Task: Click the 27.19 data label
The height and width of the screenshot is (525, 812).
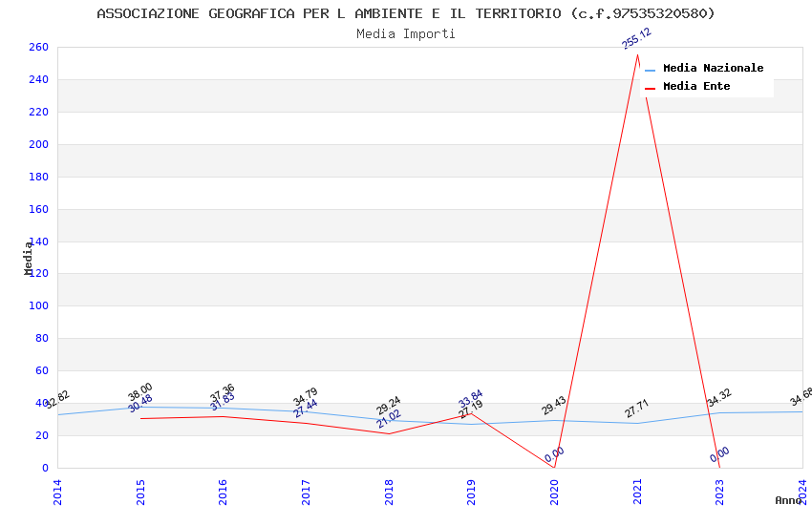Action: 470,409
